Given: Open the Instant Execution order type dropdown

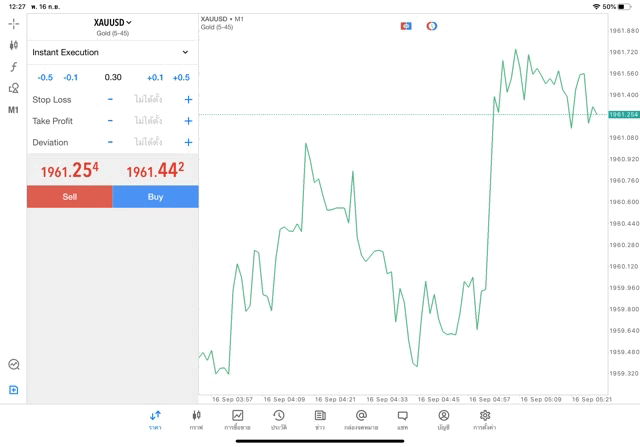Looking at the screenshot, I should tap(111, 52).
